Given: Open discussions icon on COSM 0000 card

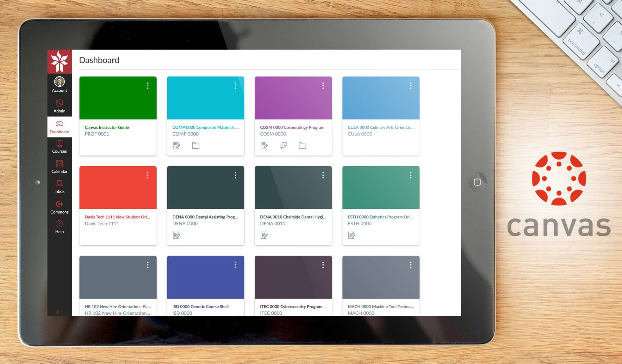Looking at the screenshot, I should click(x=283, y=146).
